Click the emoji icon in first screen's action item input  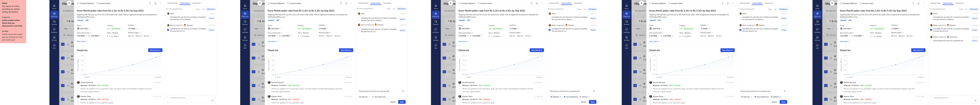(212, 100)
